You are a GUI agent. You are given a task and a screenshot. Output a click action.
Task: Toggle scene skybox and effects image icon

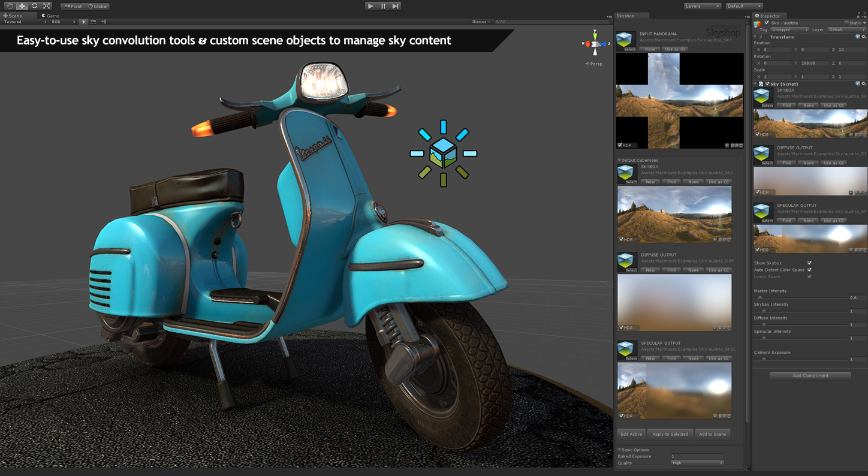tap(93, 22)
